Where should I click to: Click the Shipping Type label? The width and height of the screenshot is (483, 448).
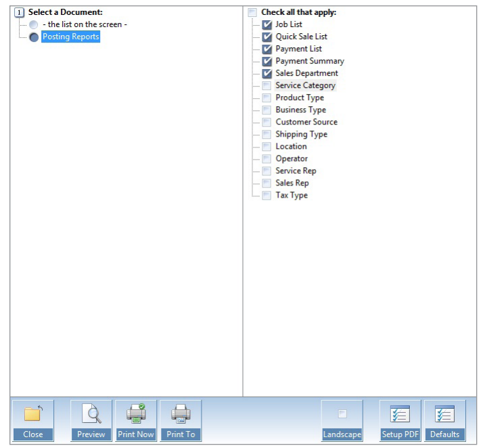click(x=301, y=135)
